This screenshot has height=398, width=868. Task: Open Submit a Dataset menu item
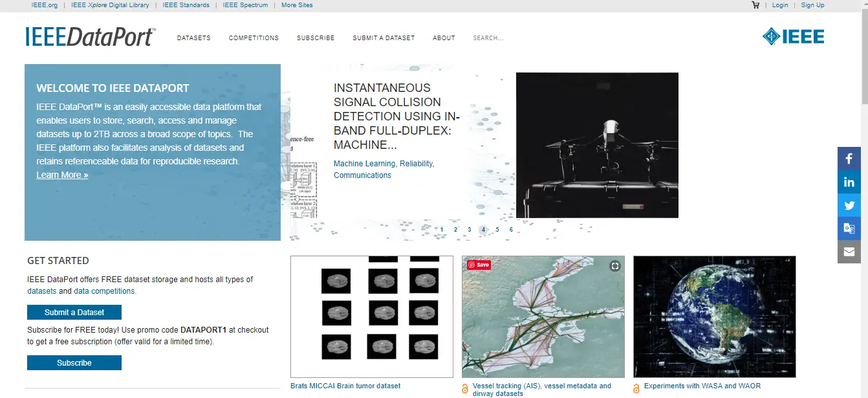pos(384,38)
